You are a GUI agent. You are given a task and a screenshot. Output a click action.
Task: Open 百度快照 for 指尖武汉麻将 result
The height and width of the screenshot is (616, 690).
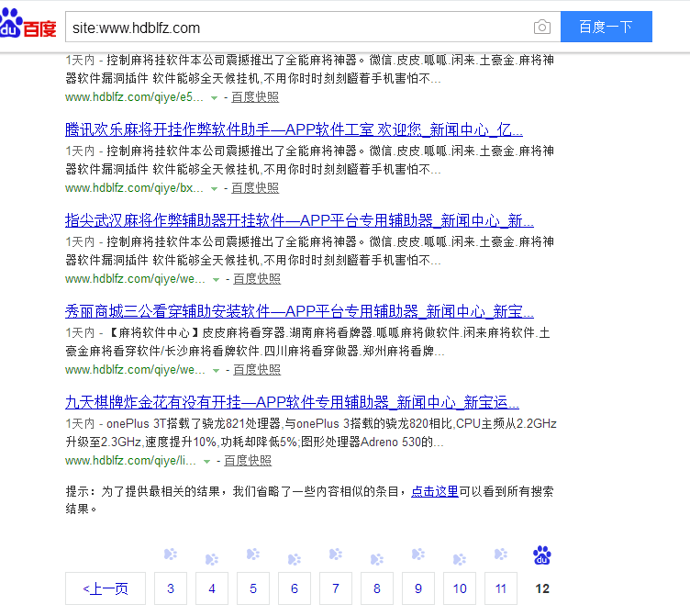[257, 279]
